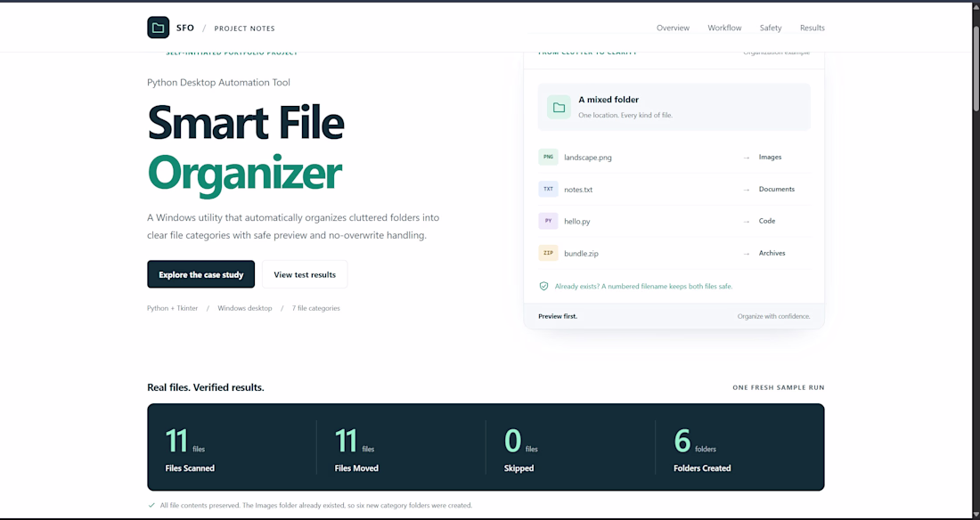This screenshot has height=520, width=980.
Task: Click the arrow before Documents
Action: point(747,190)
